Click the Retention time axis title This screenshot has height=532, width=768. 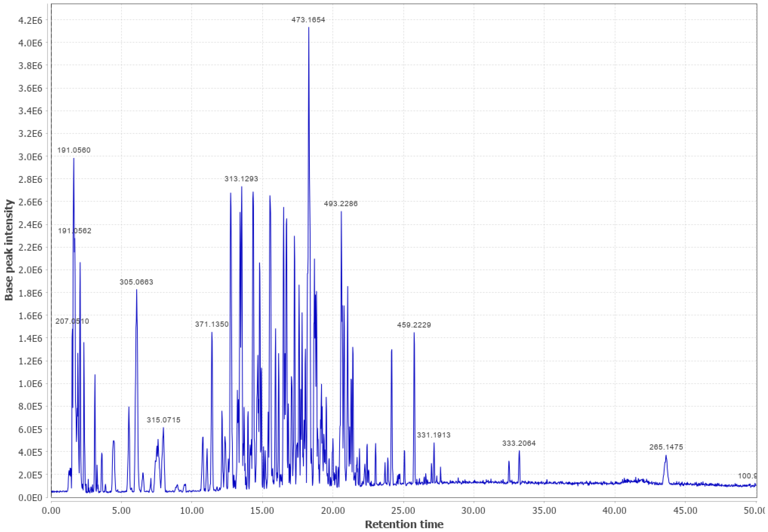pyautogui.click(x=405, y=525)
